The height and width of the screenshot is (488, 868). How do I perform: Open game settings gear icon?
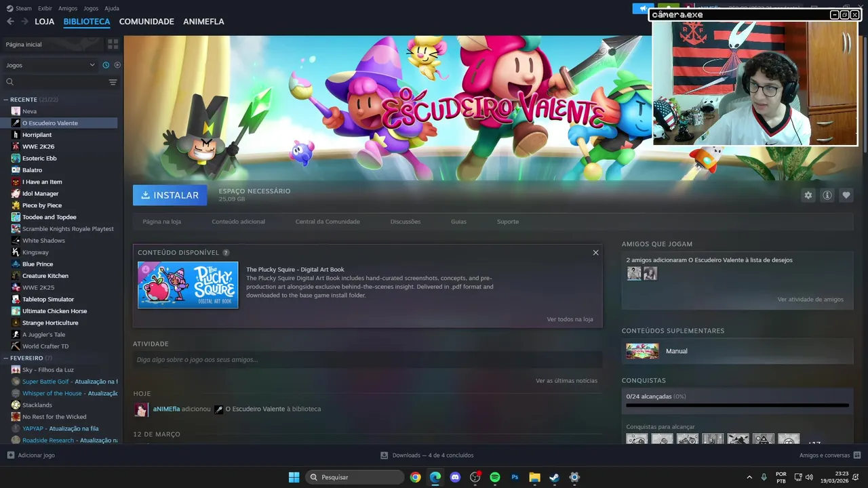click(x=808, y=195)
